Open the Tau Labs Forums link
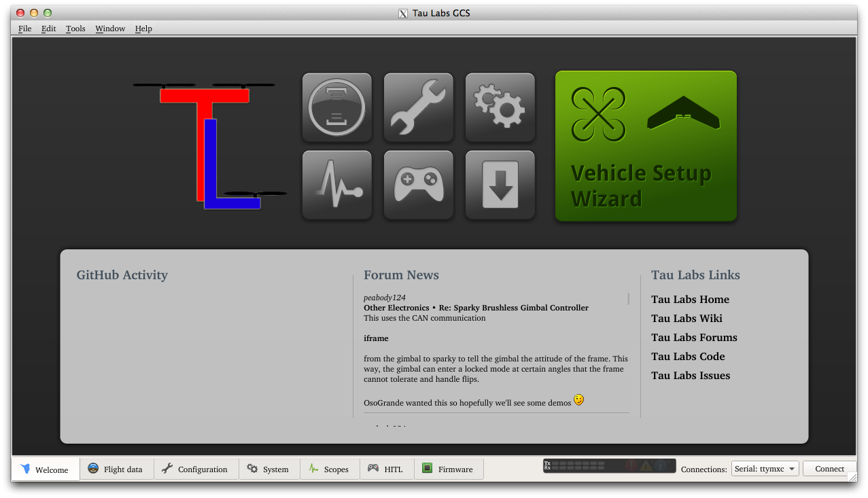The height and width of the screenshot is (498, 868). click(x=694, y=338)
